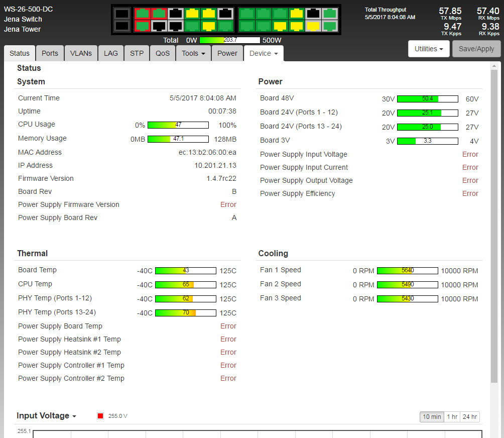This screenshot has height=438, width=504.
Task: Set graph range to 1 hr
Action: 452,417
